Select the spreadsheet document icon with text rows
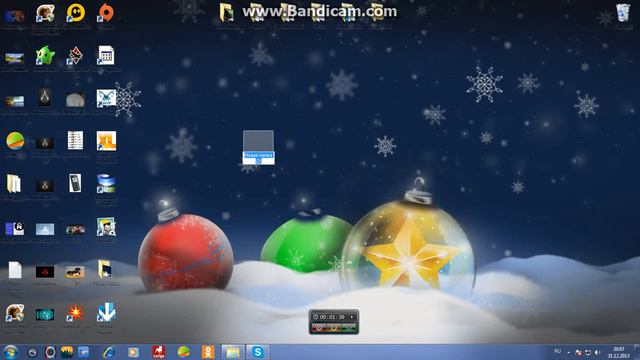640x360 pixels. [x=76, y=140]
